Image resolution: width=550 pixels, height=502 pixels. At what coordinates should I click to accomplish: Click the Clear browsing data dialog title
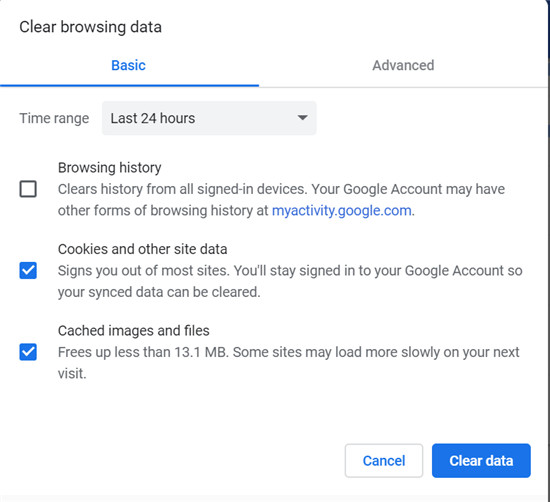coord(90,27)
